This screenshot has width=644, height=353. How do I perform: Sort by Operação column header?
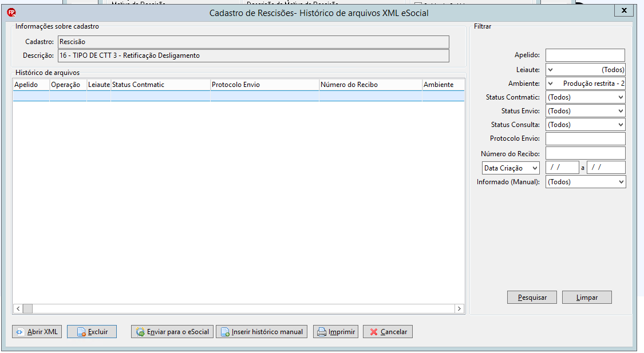(68, 85)
